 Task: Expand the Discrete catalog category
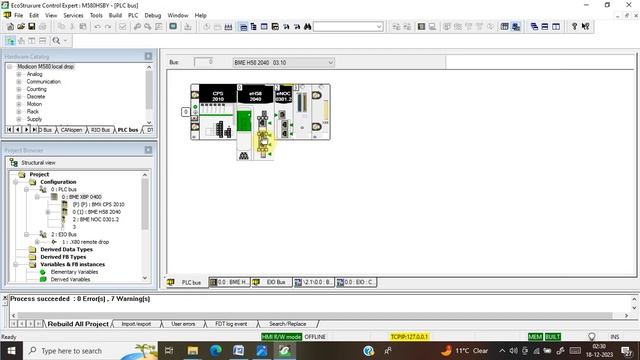pyautogui.click(x=19, y=97)
